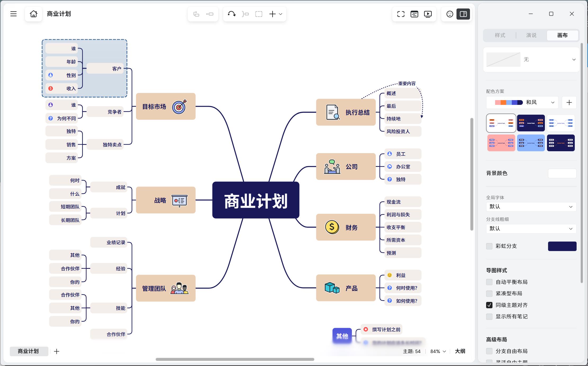The width and height of the screenshot is (588, 366).
Task: Insert a relationship arrow from toolbar
Action: 232,14
